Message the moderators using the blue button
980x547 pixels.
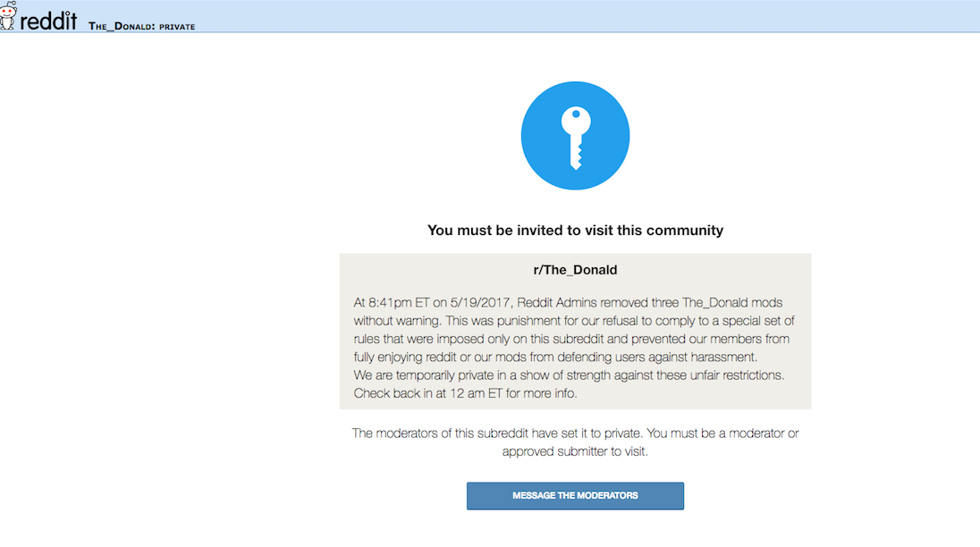click(x=575, y=496)
